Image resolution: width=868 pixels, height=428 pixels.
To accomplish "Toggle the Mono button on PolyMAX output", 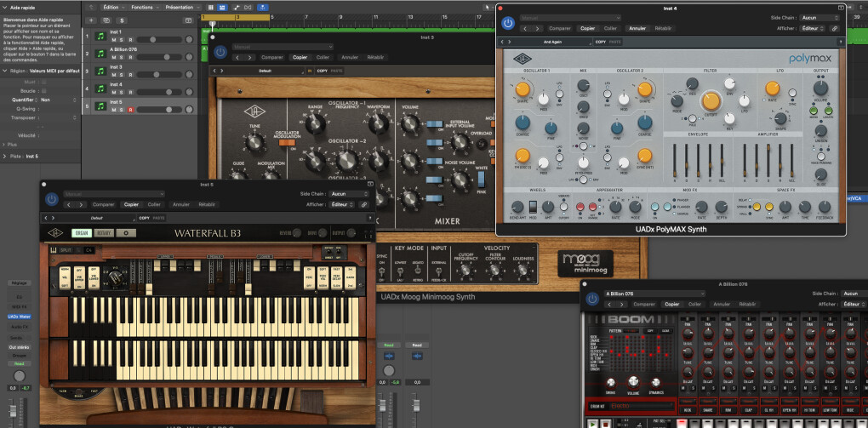I will (814, 111).
